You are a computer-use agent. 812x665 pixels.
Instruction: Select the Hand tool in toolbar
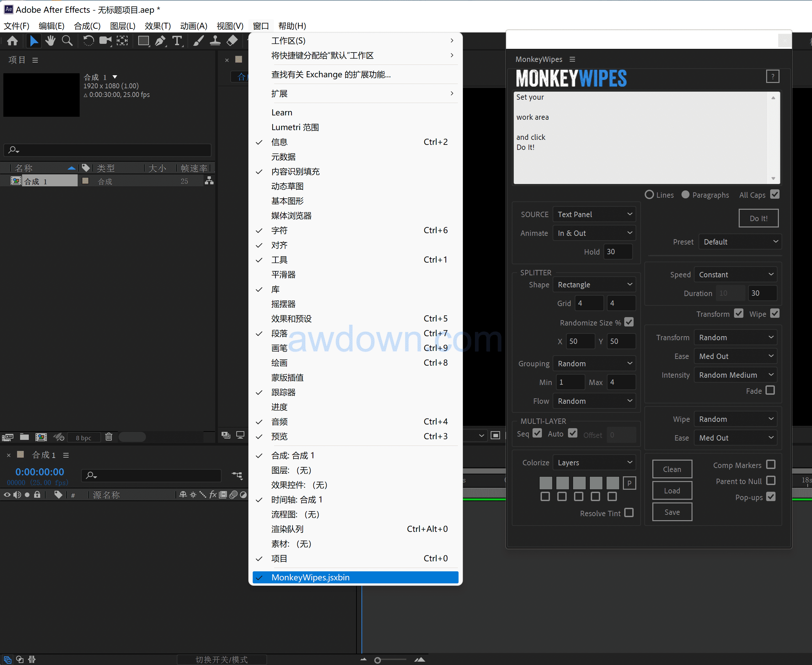50,40
